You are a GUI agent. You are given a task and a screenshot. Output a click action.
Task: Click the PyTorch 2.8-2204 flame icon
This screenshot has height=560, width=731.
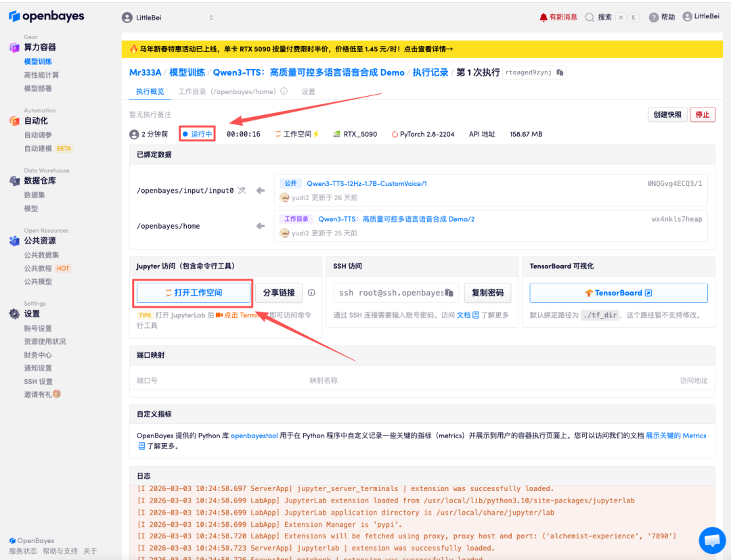pyautogui.click(x=395, y=134)
